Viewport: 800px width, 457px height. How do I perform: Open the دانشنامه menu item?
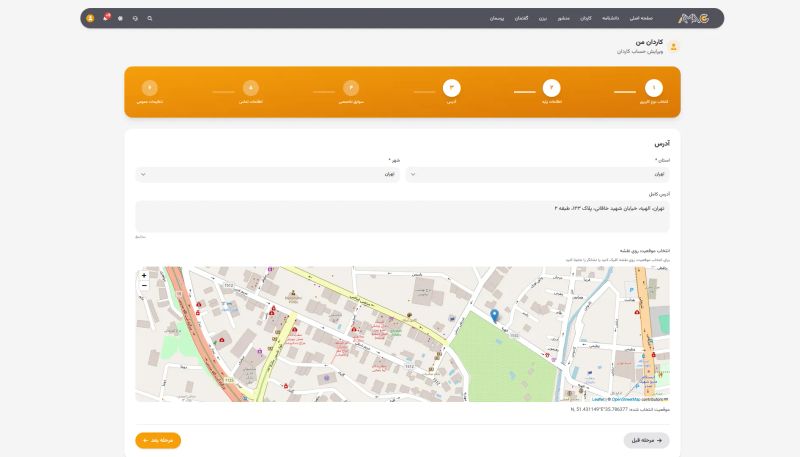click(x=610, y=18)
